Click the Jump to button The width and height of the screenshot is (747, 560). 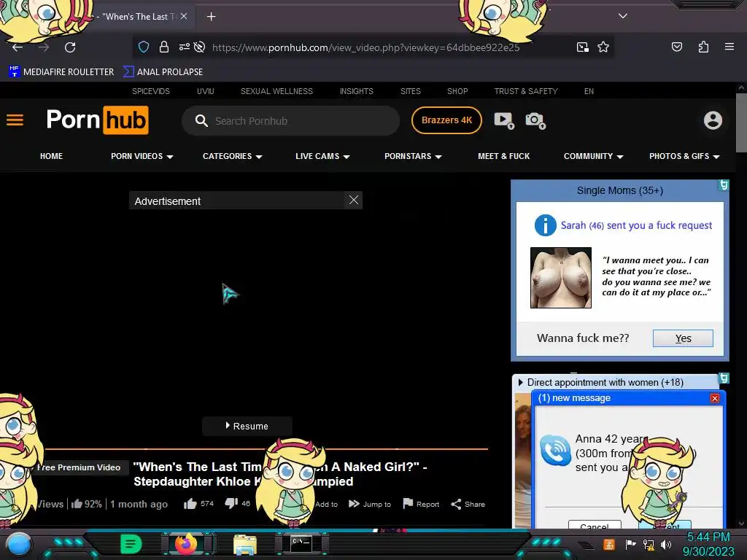(370, 504)
